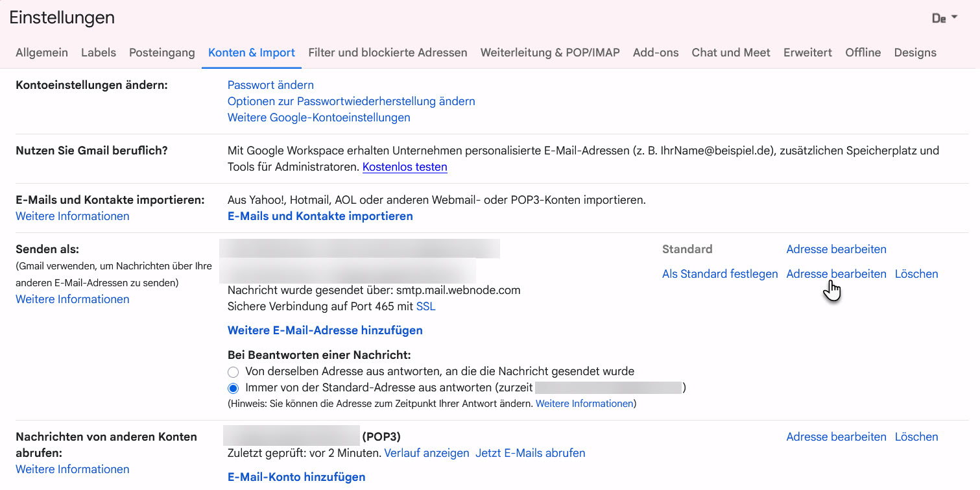The width and height of the screenshot is (980, 490).
Task: Open Filter und blockierte Adressen tab
Action: click(388, 53)
